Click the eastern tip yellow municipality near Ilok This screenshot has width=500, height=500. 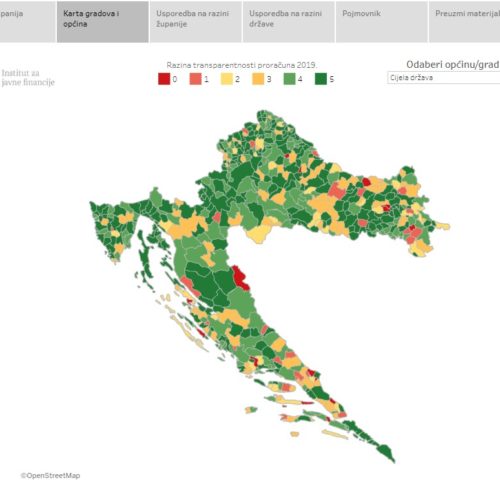(x=443, y=226)
